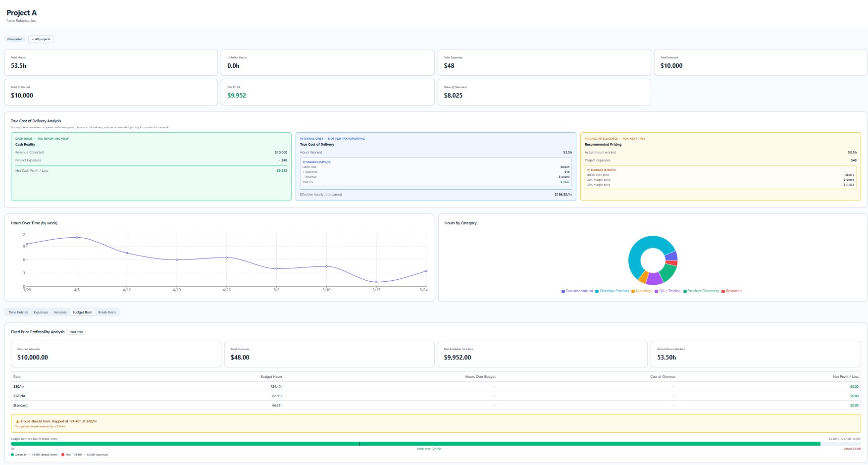
Task: Click the 4/12 data point on the hours chart
Action: [127, 253]
